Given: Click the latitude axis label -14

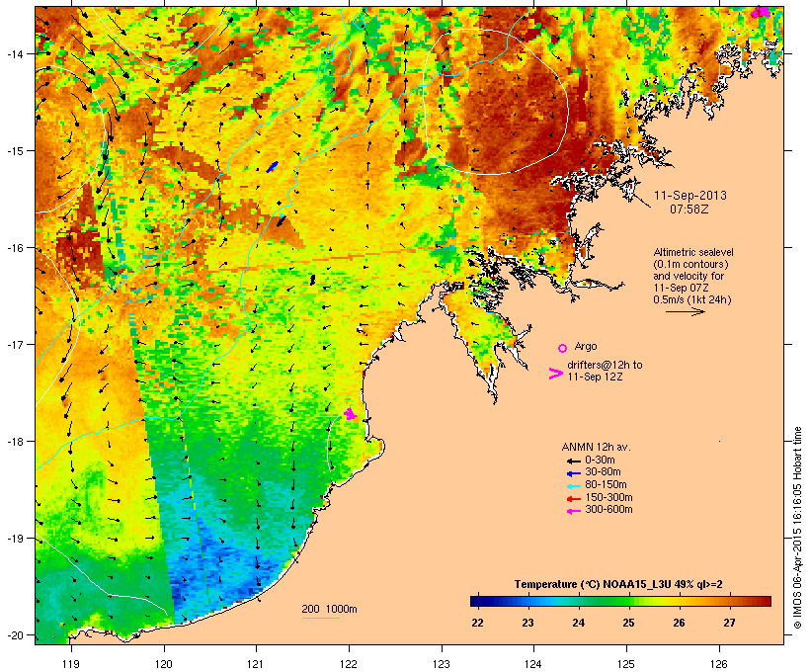Looking at the screenshot, I should (x=15, y=53).
